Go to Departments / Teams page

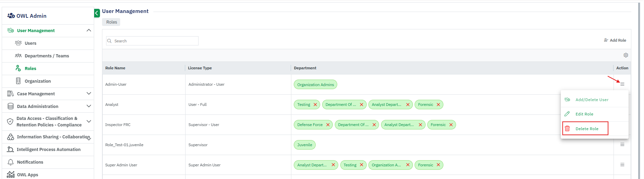[47, 56]
